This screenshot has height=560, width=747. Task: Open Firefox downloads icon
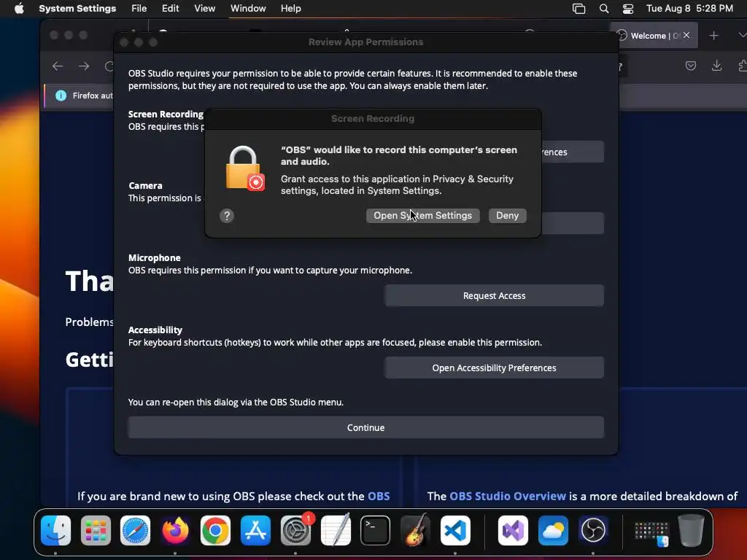tap(716, 66)
